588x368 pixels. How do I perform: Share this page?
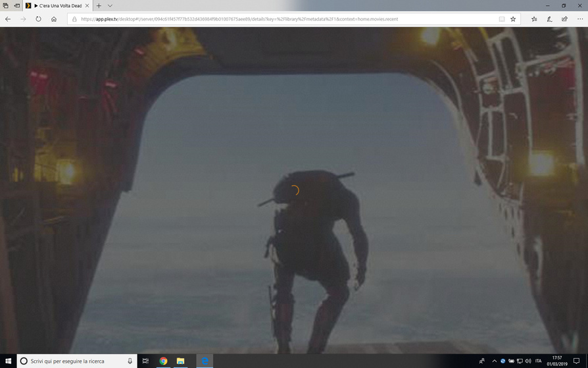(564, 19)
